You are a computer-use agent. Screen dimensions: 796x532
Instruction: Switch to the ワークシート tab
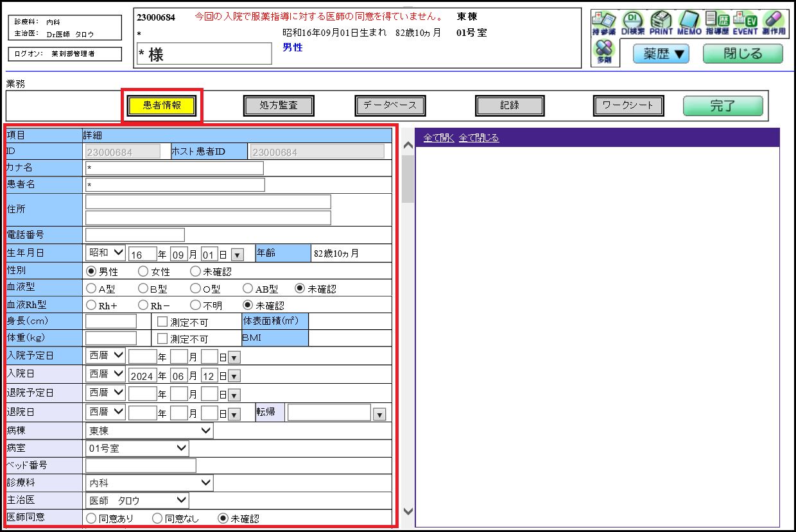pyautogui.click(x=628, y=105)
